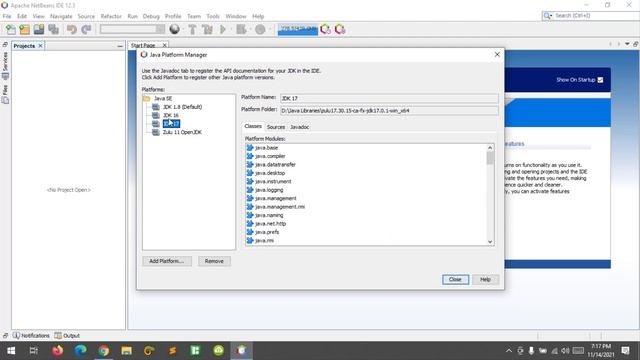
Task: Click the New File toolbar icon
Action: pos(11,29)
